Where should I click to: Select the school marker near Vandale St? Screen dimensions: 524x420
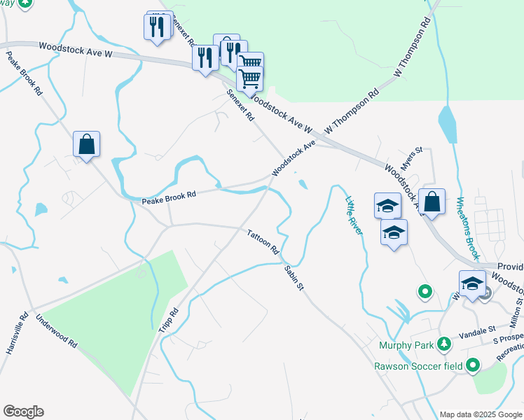tap(472, 285)
